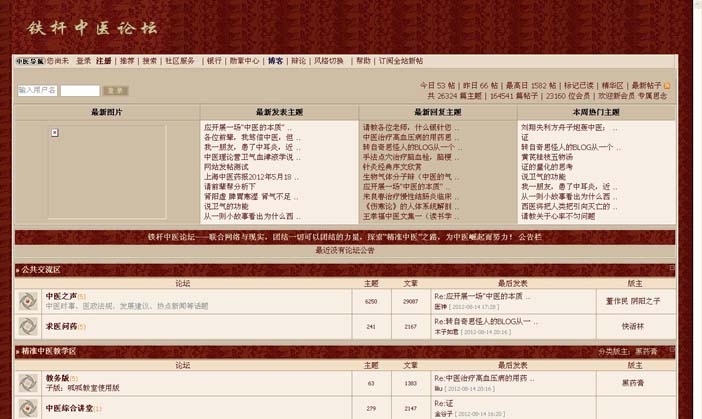Open 最新回复 thread 王孝福中医文集一
Image resolution: width=702 pixels, height=419 pixels.
click(x=411, y=216)
